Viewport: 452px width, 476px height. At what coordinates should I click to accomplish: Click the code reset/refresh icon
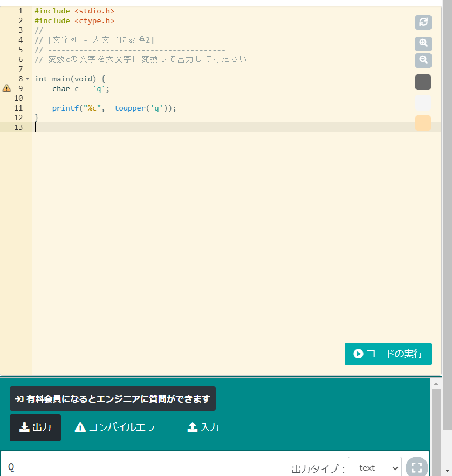[423, 22]
